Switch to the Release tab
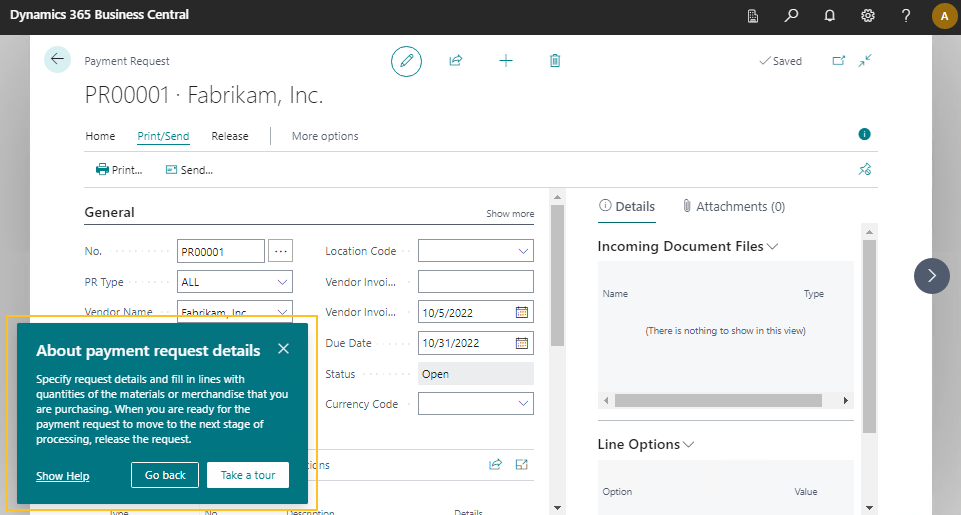Image resolution: width=961 pixels, height=515 pixels. [229, 136]
